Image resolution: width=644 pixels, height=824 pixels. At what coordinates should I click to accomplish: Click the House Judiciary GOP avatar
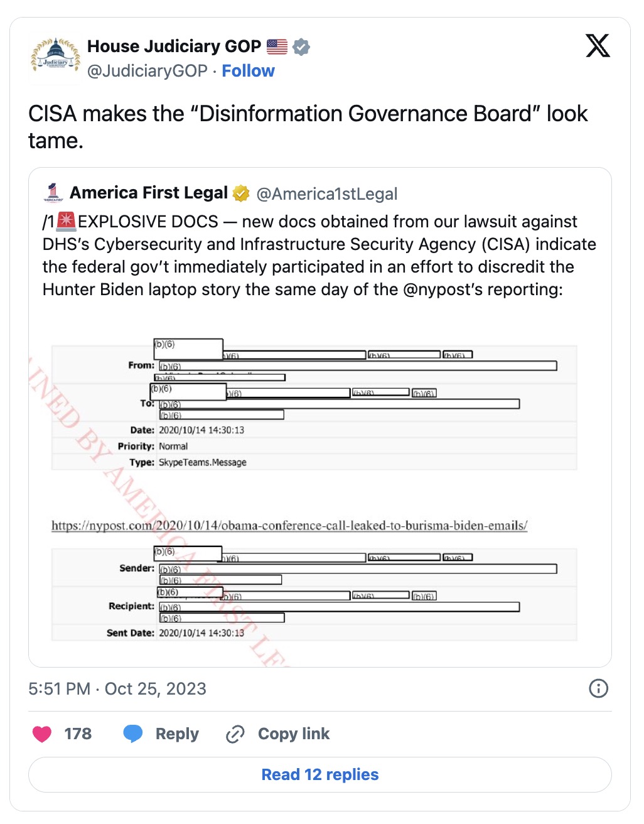point(55,57)
